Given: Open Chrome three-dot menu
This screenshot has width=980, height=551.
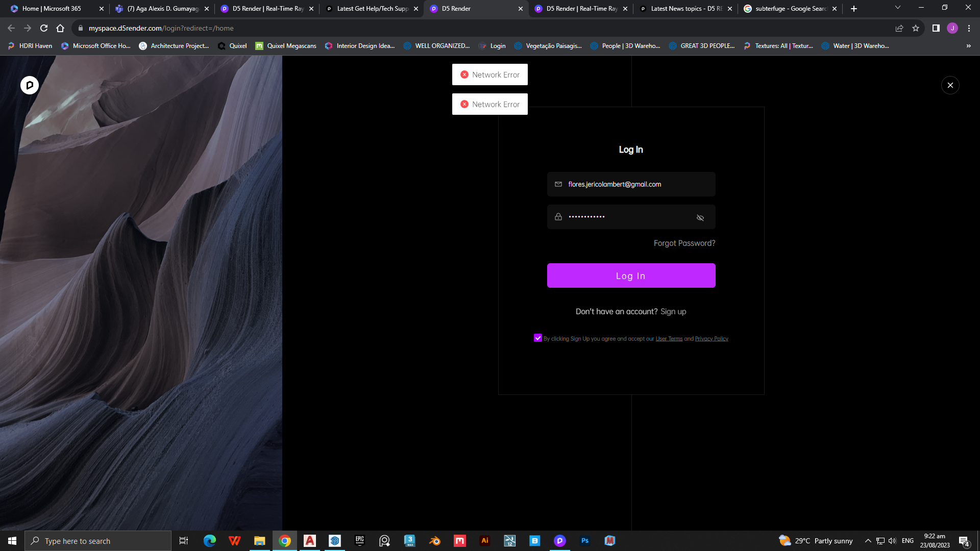Looking at the screenshot, I should click(x=969, y=28).
